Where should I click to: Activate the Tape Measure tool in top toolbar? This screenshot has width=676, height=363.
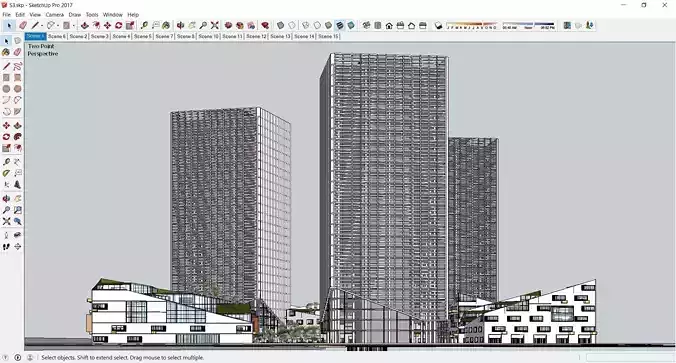pos(144,25)
